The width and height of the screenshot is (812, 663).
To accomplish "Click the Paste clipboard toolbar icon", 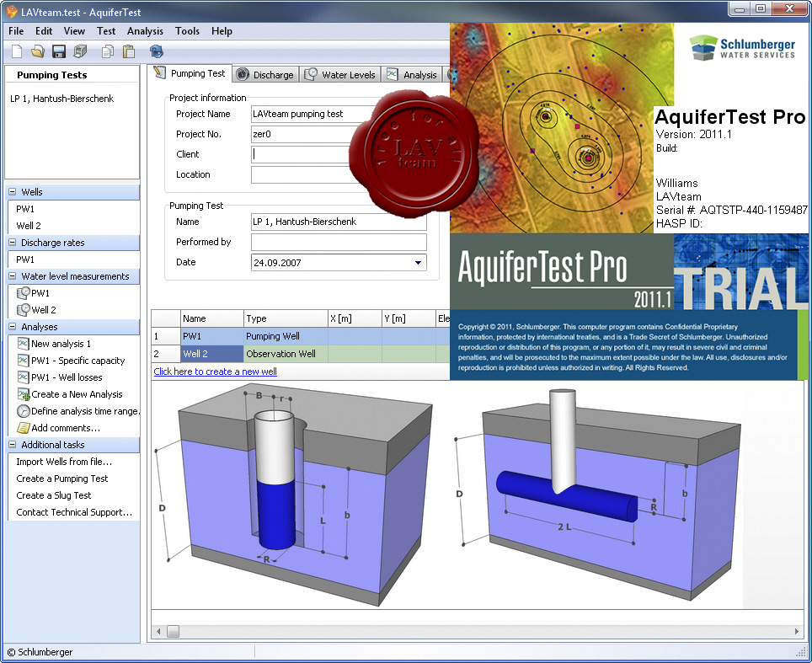I will point(128,51).
